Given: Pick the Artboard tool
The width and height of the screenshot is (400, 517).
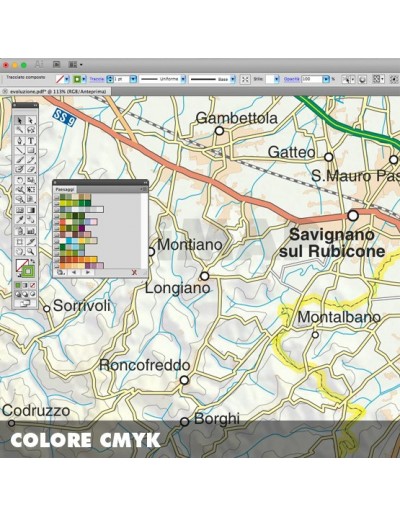Looking at the screenshot, I should pos(20,242).
